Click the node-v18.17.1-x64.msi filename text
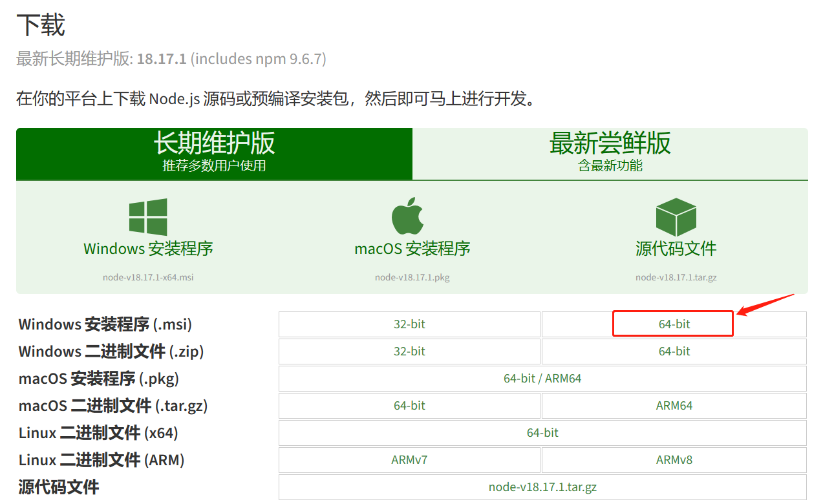 tap(148, 278)
